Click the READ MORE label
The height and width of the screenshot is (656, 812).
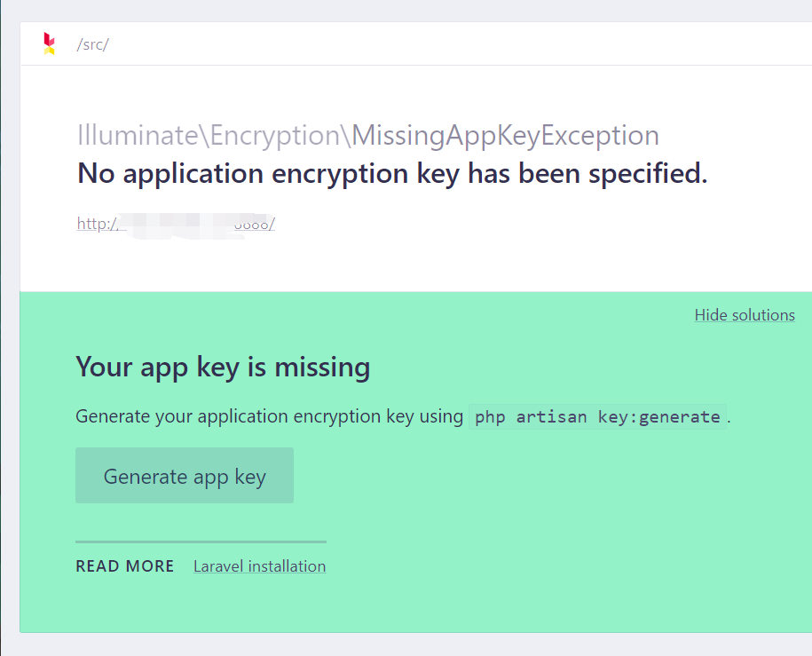[x=125, y=565]
